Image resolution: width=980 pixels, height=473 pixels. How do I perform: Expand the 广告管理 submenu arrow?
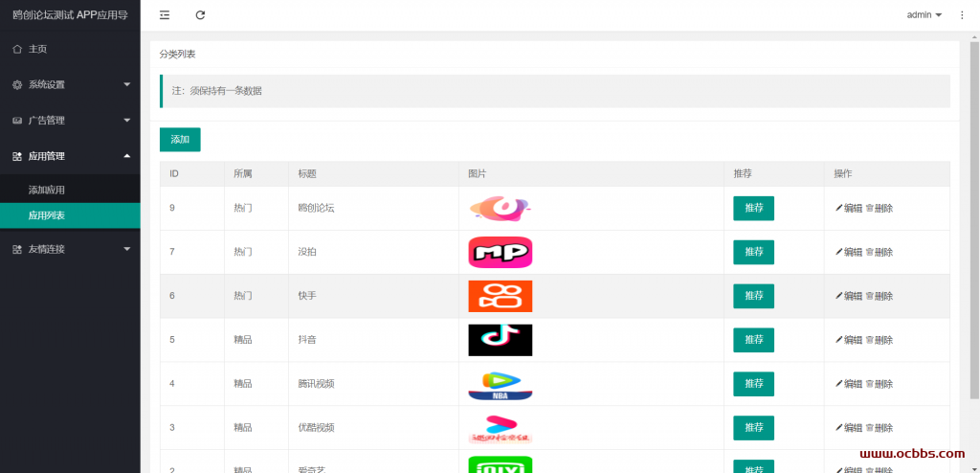tap(127, 120)
